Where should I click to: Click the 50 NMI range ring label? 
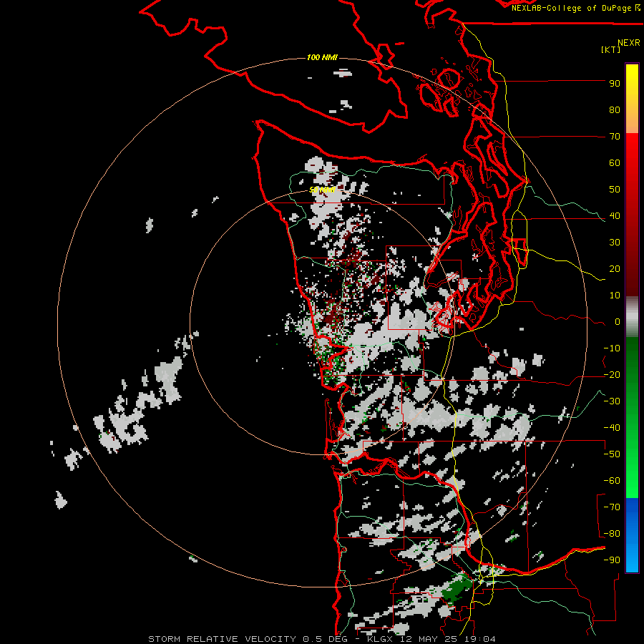pos(322,190)
